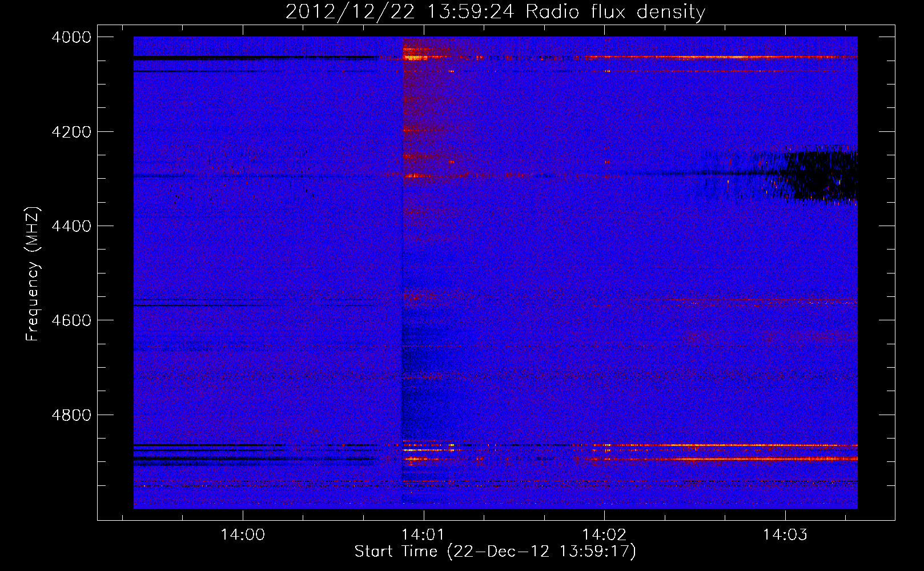Click the 14:02 time axis label

coord(604,535)
